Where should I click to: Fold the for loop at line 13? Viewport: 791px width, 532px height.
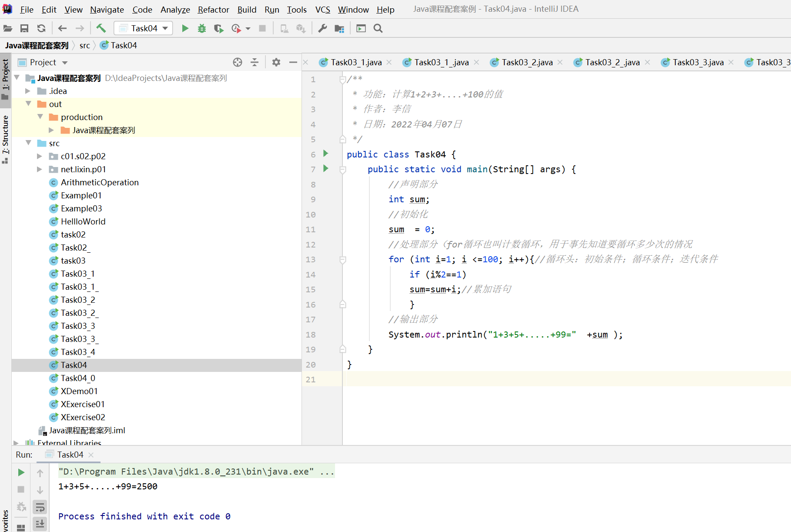coord(342,260)
